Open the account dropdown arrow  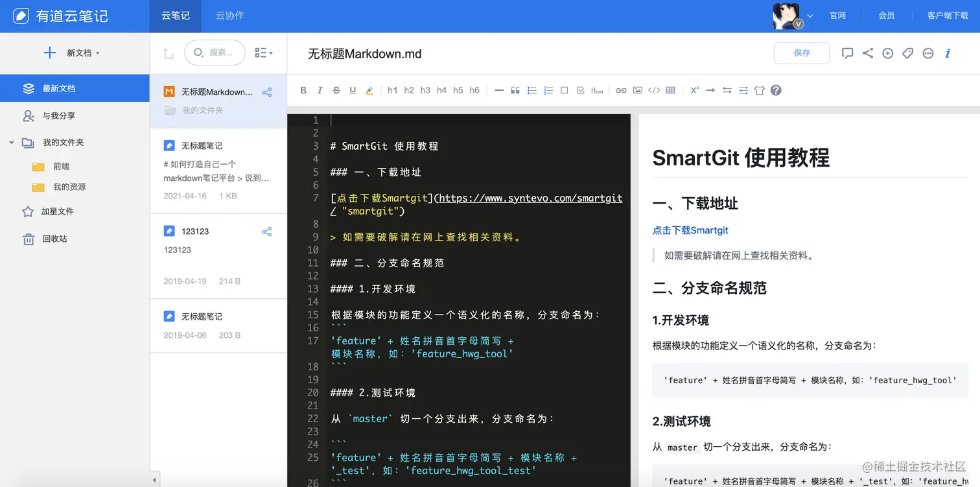tap(810, 16)
